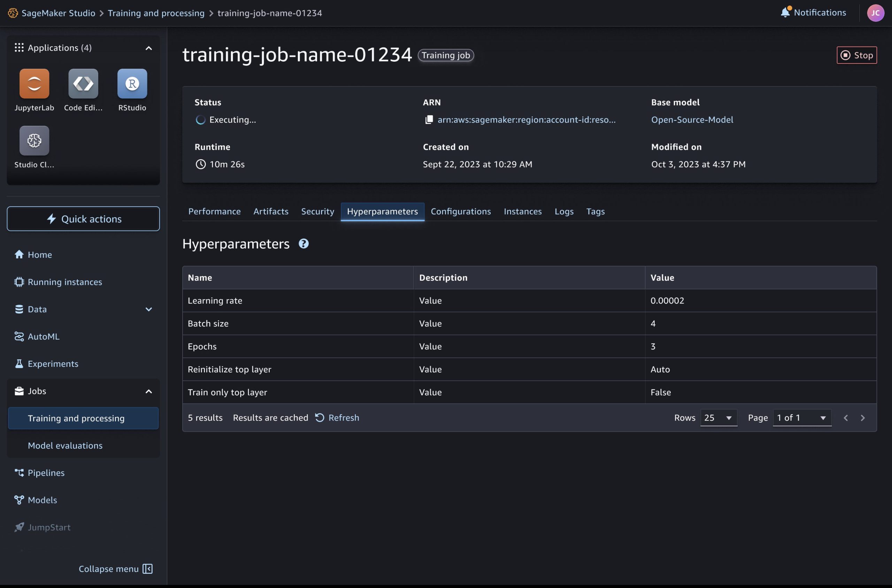The image size is (892, 588).
Task: Select Training and processing sidebar item
Action: (83, 418)
